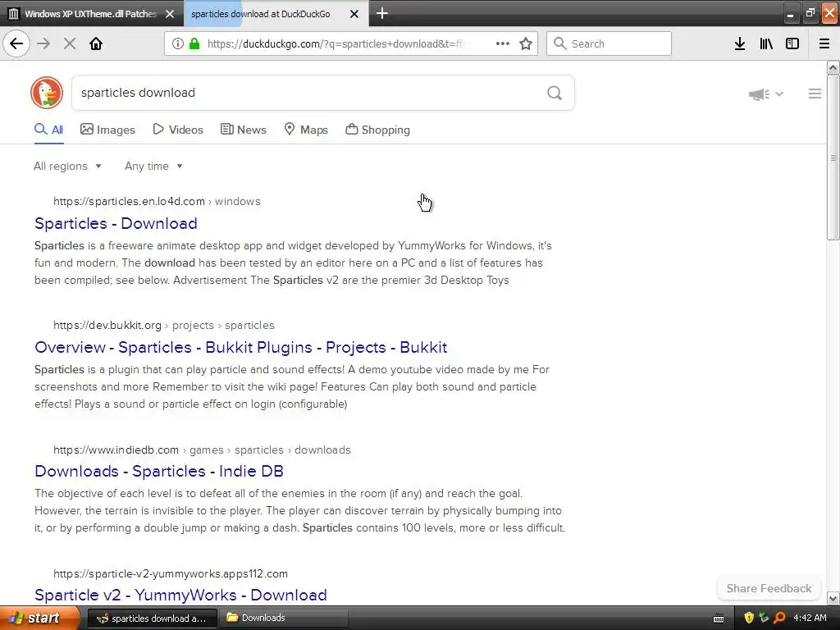Switch to Maps results
Image resolution: width=840 pixels, height=630 pixels.
(306, 130)
